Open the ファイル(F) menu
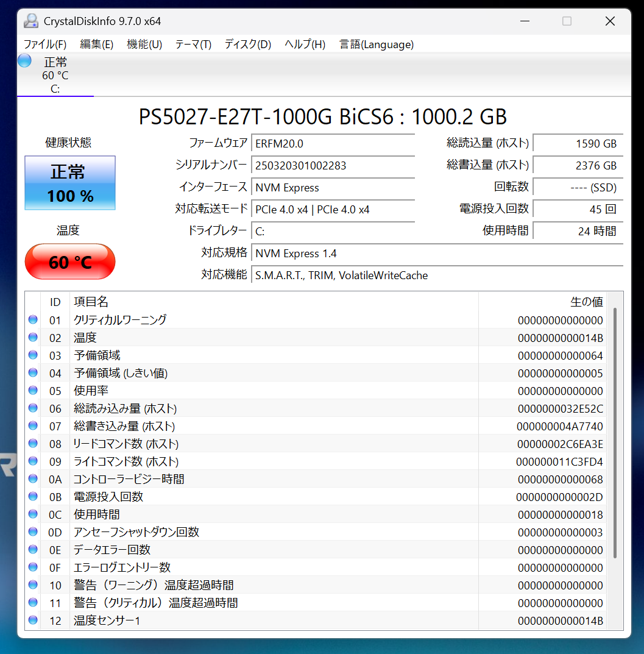 tap(44, 44)
